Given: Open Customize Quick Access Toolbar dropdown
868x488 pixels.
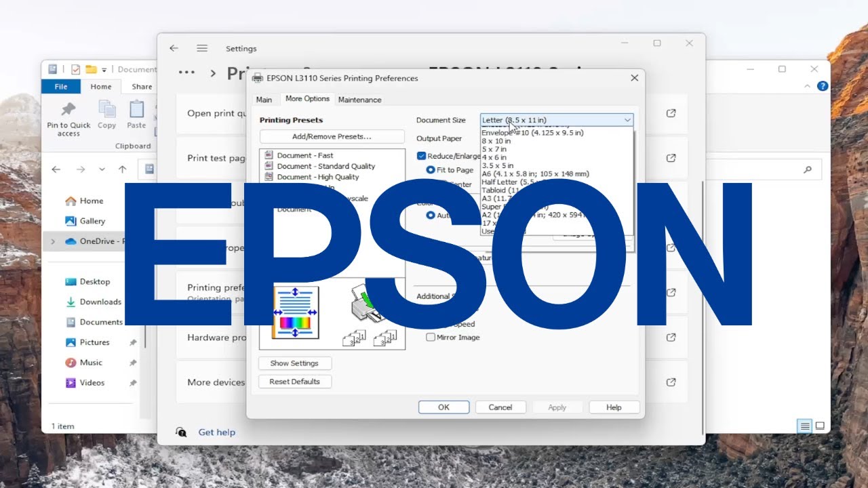Looking at the screenshot, I should tap(104, 70).
